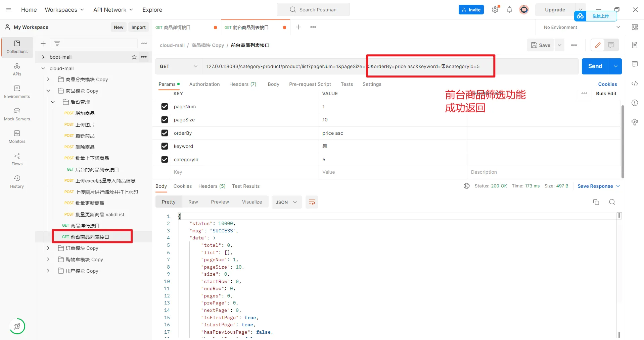This screenshot has height=340, width=644.
Task: Open the GET method dropdown
Action: pyautogui.click(x=179, y=66)
